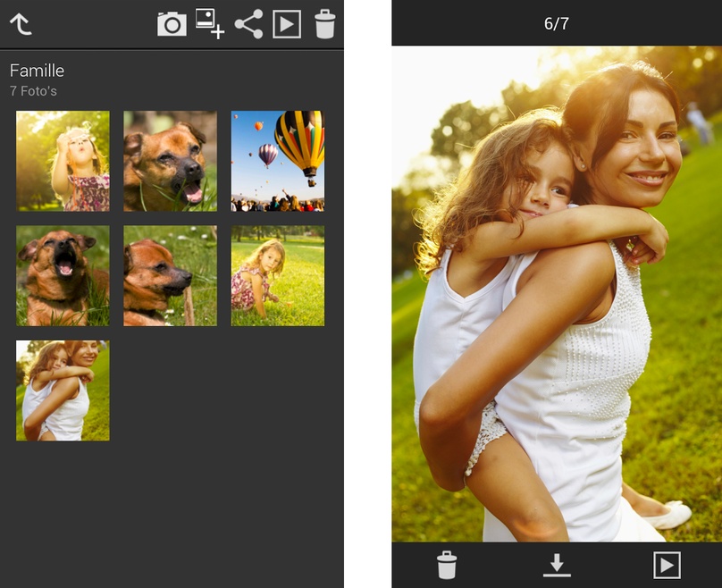Open the yawning dog thumbnail
The width and height of the screenshot is (722, 588).
pyautogui.click(x=63, y=276)
